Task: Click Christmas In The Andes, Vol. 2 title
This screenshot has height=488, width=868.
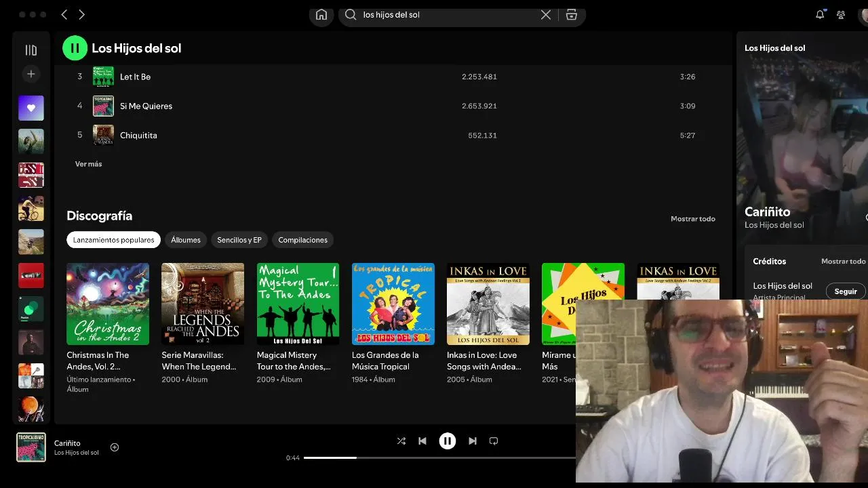Action: 98,361
